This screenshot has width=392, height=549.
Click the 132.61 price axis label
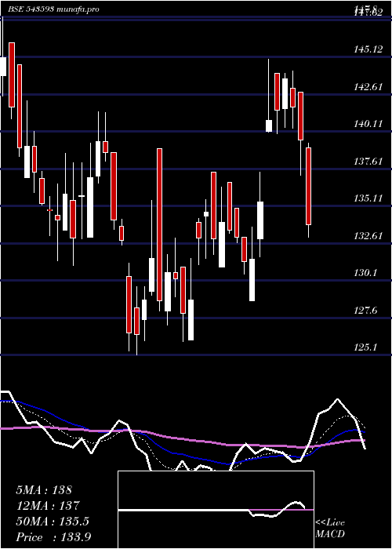tap(368, 236)
